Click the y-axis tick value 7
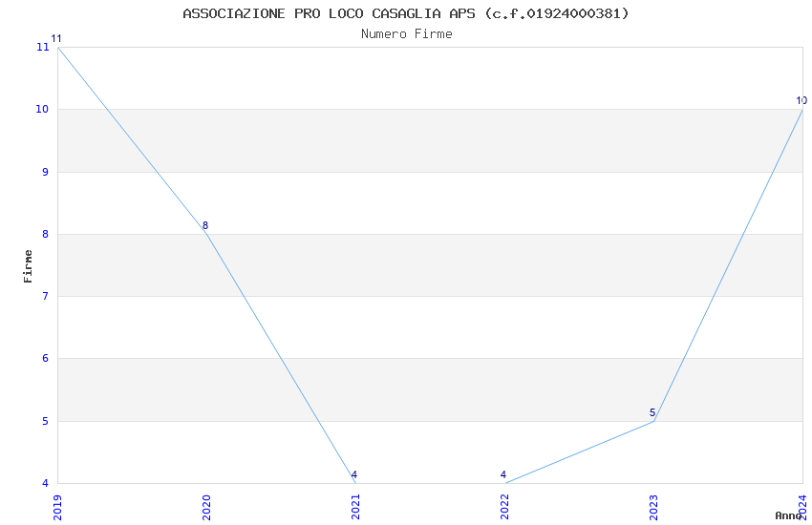Image resolution: width=812 pixels, height=525 pixels. coord(46,296)
